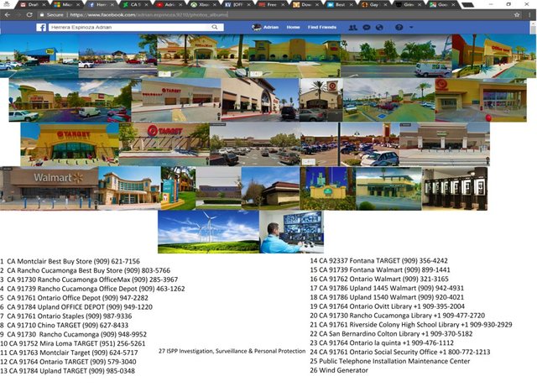Close the Best Buy tab
The image size is (537, 392).
click(x=352, y=5)
